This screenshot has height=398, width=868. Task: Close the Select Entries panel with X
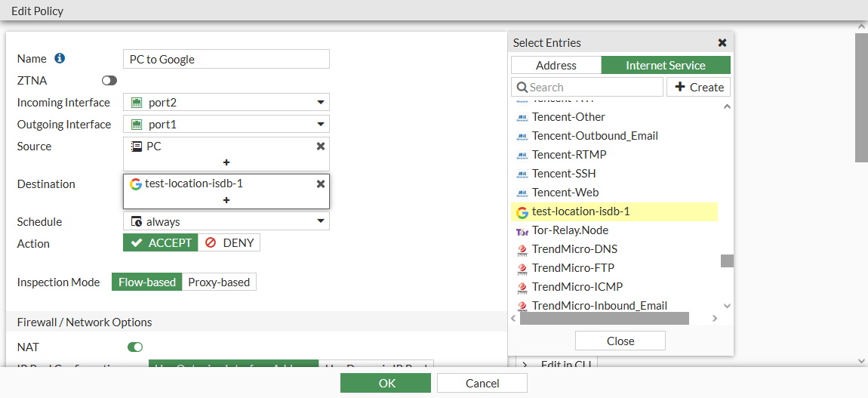point(722,42)
